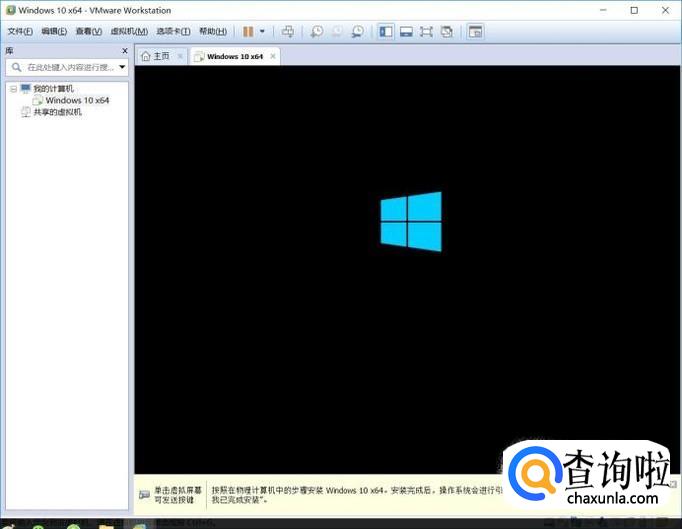
Task: Toggle the thumbnail bar view
Action: pos(406,31)
